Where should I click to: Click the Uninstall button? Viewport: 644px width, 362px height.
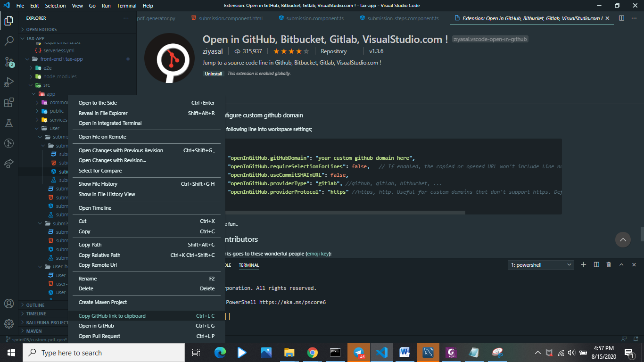(x=214, y=74)
